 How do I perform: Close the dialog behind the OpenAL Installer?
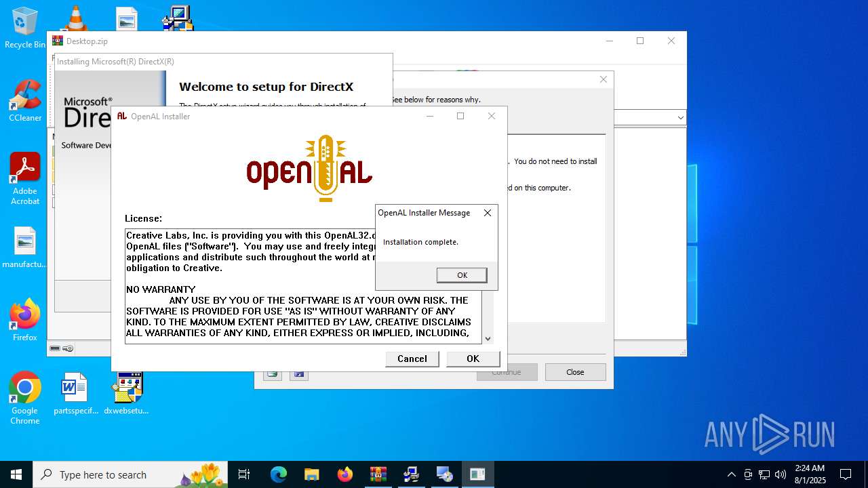(603, 79)
